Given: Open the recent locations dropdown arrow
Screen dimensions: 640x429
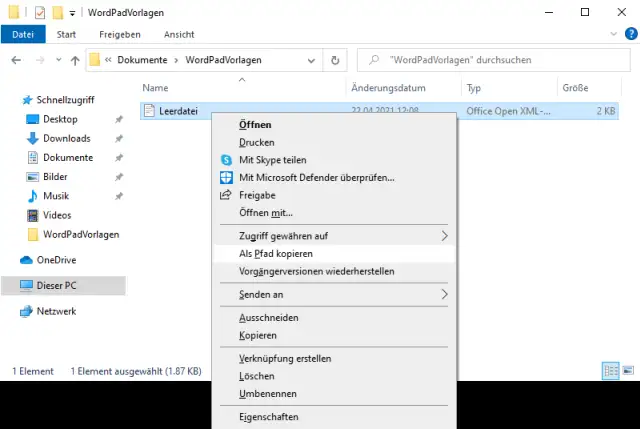Looking at the screenshot, I should click(x=58, y=60).
